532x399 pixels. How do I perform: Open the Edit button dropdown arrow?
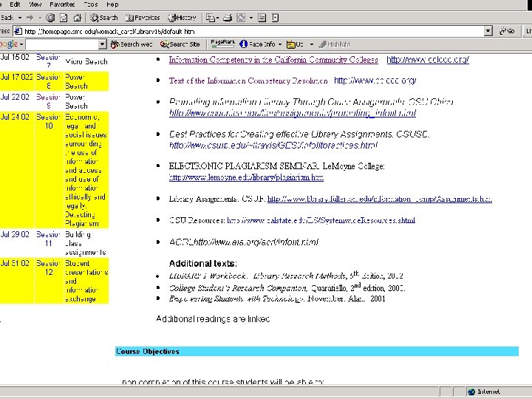click(251, 18)
